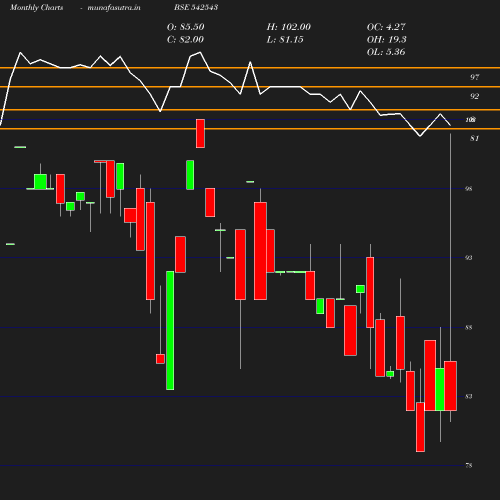500x500 pixels.
Task: Click the 'OH: 19.3' reading
Action: pyautogui.click(x=386, y=39)
